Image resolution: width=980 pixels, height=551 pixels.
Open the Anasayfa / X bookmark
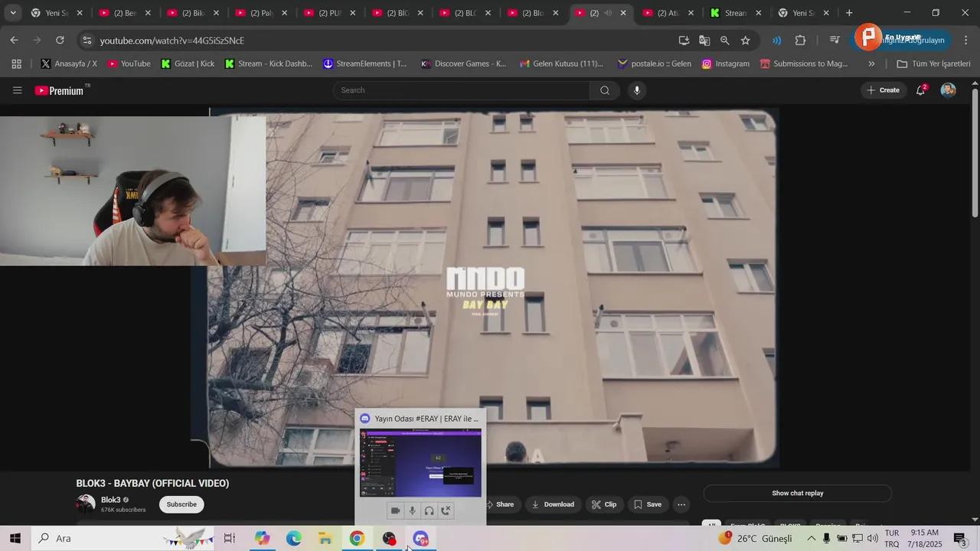click(x=69, y=64)
